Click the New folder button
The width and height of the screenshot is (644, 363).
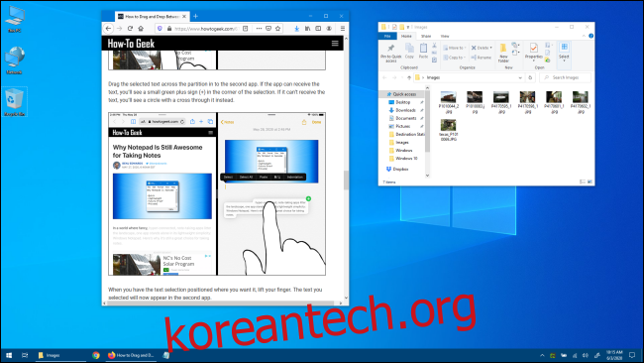click(x=503, y=53)
